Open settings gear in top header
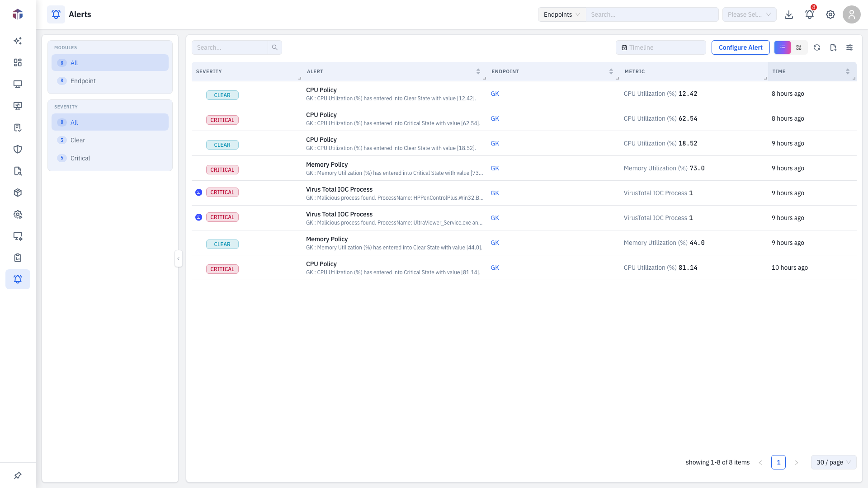This screenshot has width=868, height=488. 830,14
